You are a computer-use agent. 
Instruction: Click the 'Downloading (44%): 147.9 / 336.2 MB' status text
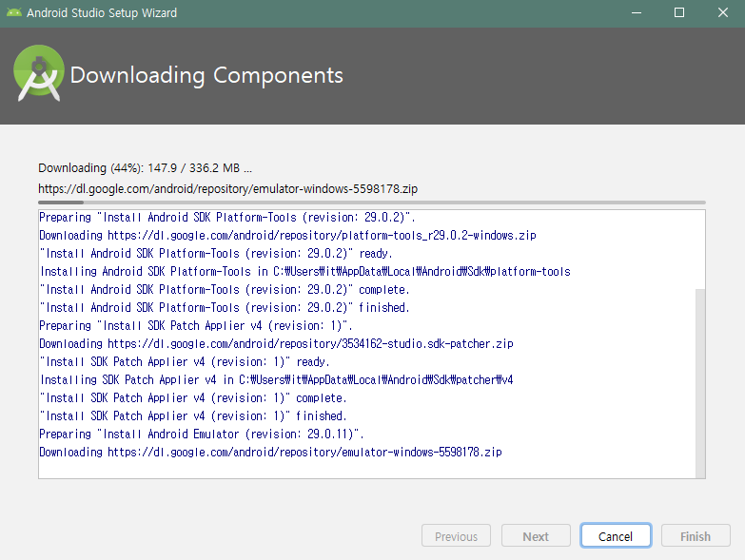[x=145, y=168]
